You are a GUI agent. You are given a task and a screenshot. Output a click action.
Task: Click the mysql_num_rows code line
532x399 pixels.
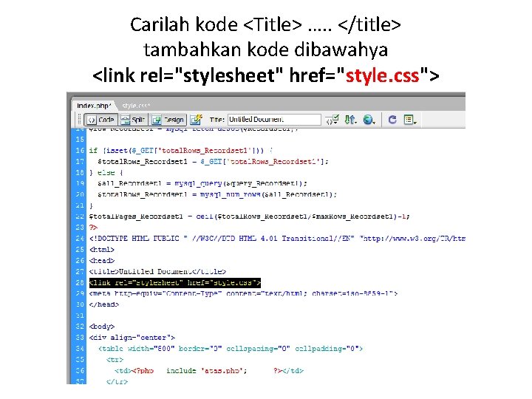pyautogui.click(x=217, y=194)
